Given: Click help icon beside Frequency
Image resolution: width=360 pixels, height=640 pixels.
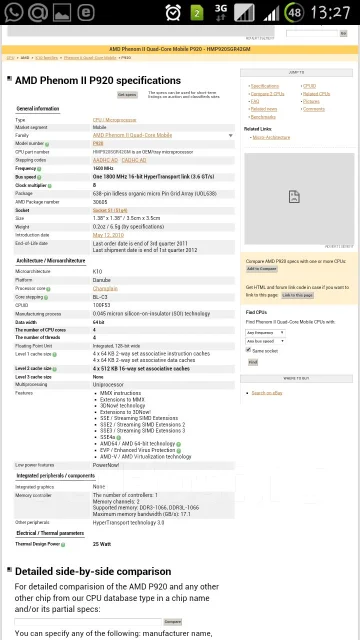Looking at the screenshot, I should 39,169.
